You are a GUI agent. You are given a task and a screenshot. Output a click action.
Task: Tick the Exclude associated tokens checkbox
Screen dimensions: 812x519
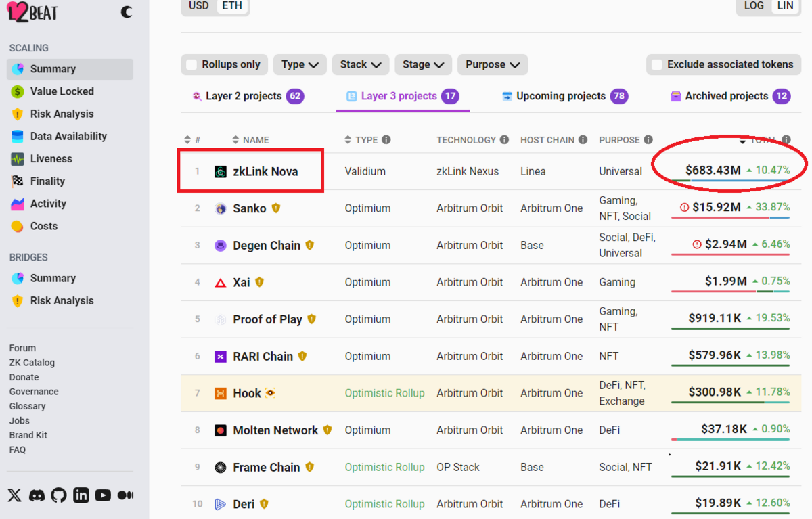pyautogui.click(x=656, y=64)
